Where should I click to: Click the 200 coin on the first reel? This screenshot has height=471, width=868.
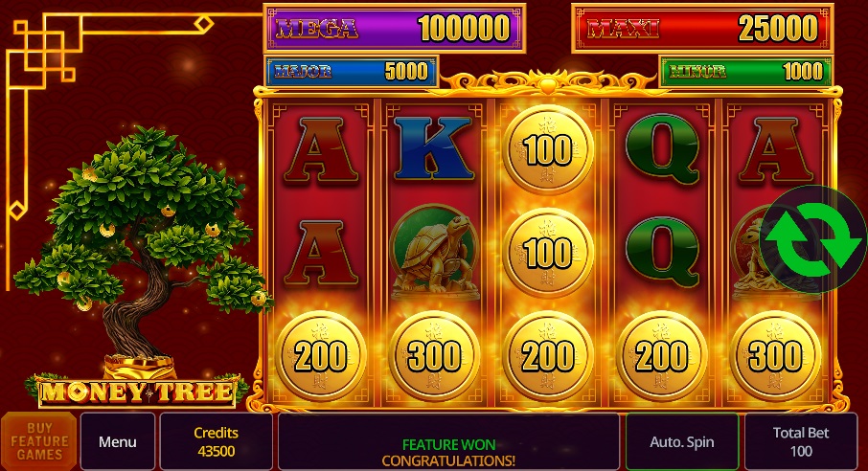[x=321, y=356]
